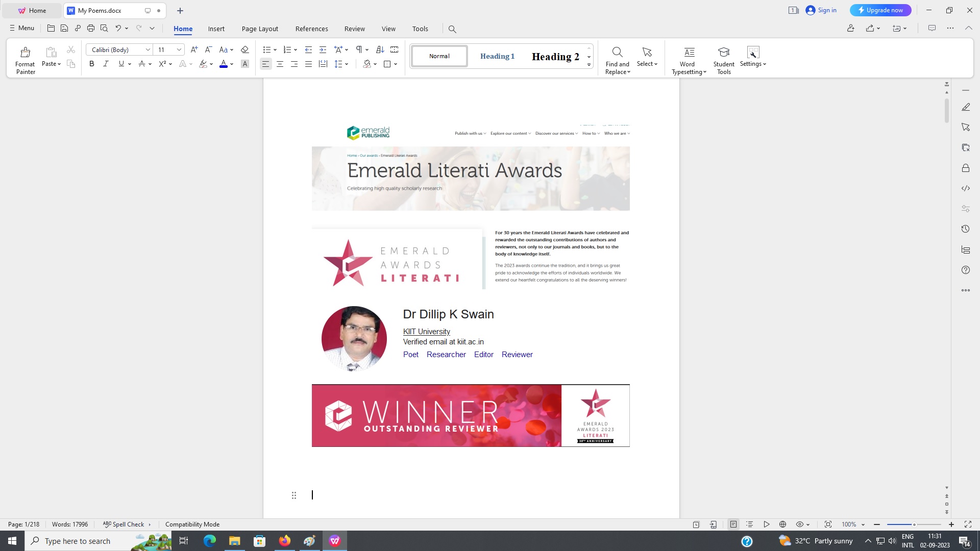
Task: Go to the Review tab
Action: click(x=355, y=29)
